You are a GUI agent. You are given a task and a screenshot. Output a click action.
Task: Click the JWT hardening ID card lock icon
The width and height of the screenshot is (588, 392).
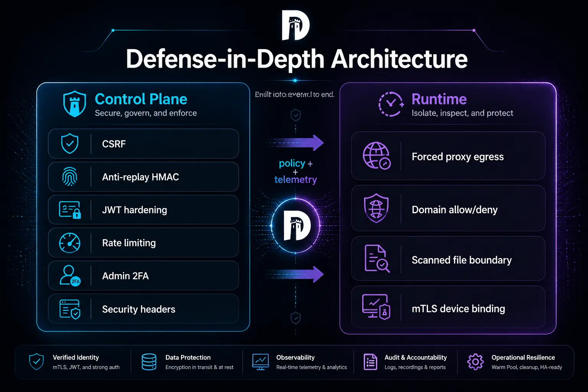point(70,210)
